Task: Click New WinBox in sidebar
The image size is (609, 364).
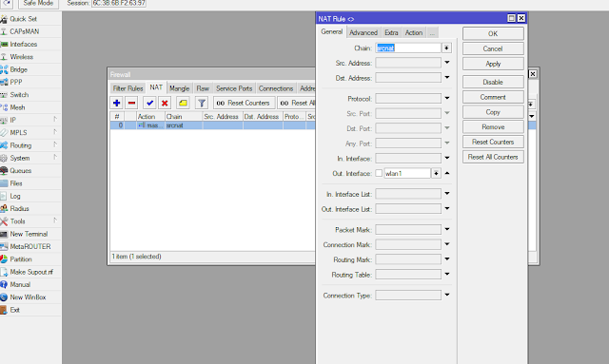Action: tap(28, 297)
